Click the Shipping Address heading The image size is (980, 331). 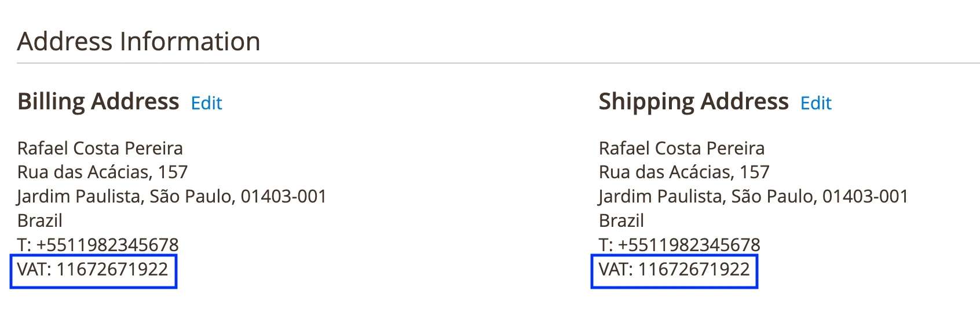693,101
